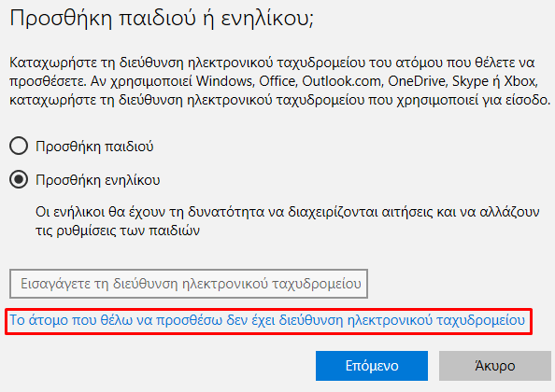The image size is (555, 392).
Task: Focus the email address input field
Action: coord(189,284)
